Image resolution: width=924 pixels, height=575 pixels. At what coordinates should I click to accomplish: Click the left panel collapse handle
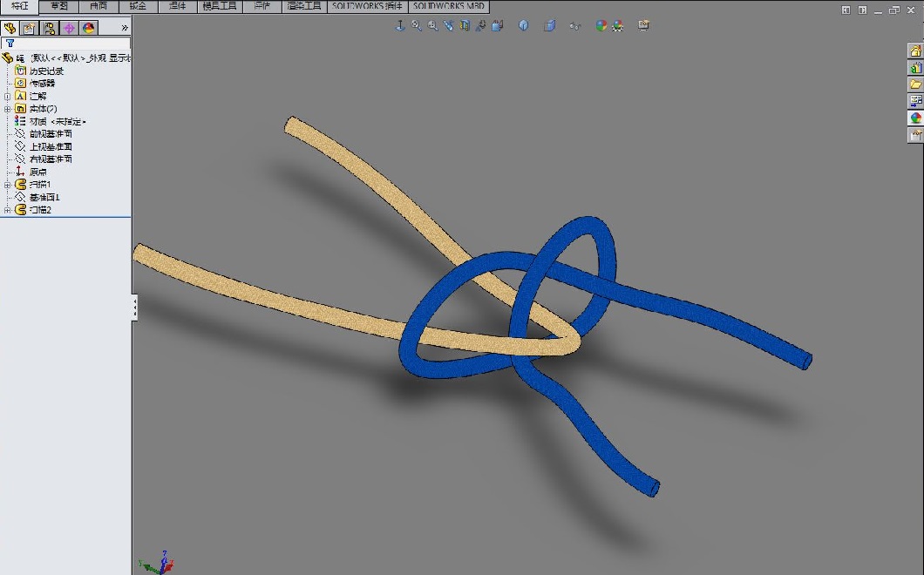click(x=135, y=307)
